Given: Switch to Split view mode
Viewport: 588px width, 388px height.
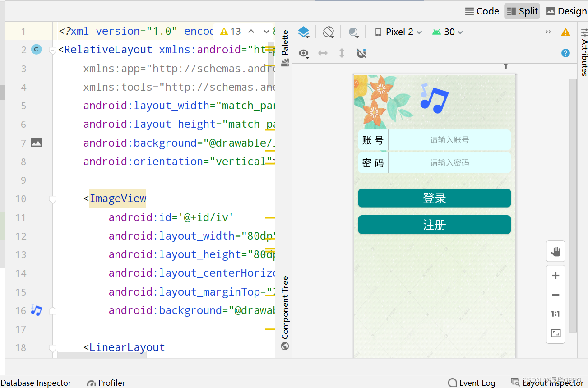Looking at the screenshot, I should [522, 11].
